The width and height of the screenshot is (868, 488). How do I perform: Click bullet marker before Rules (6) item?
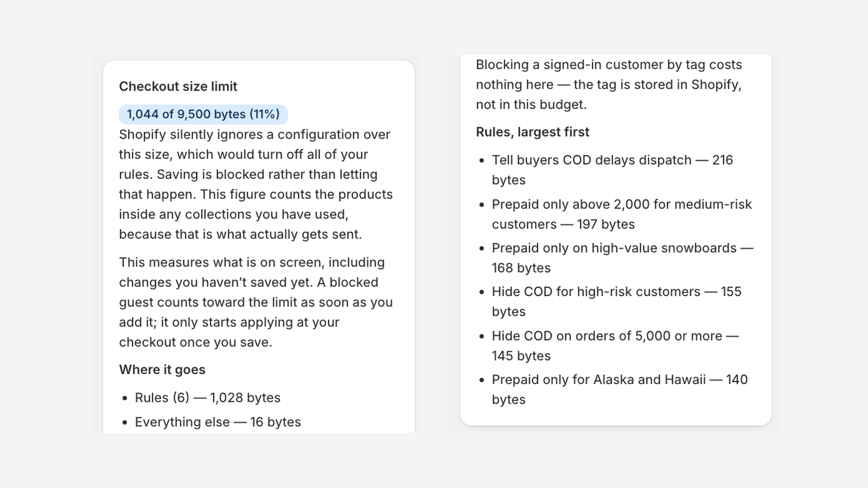[125, 399]
